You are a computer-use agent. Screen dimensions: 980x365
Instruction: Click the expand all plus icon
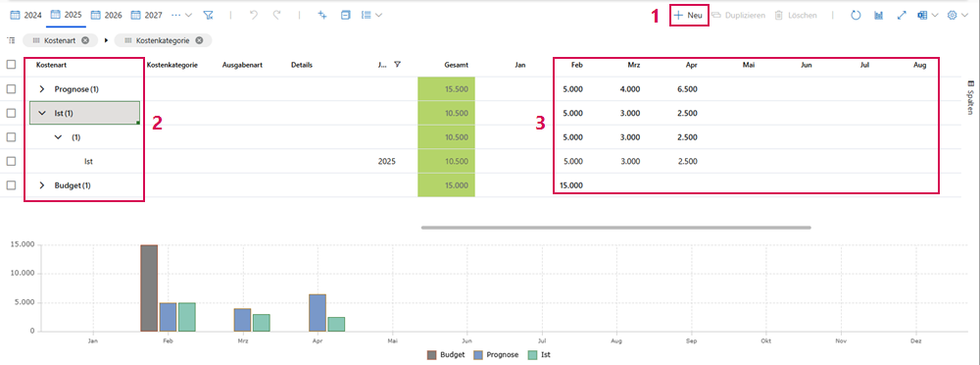coord(322,15)
